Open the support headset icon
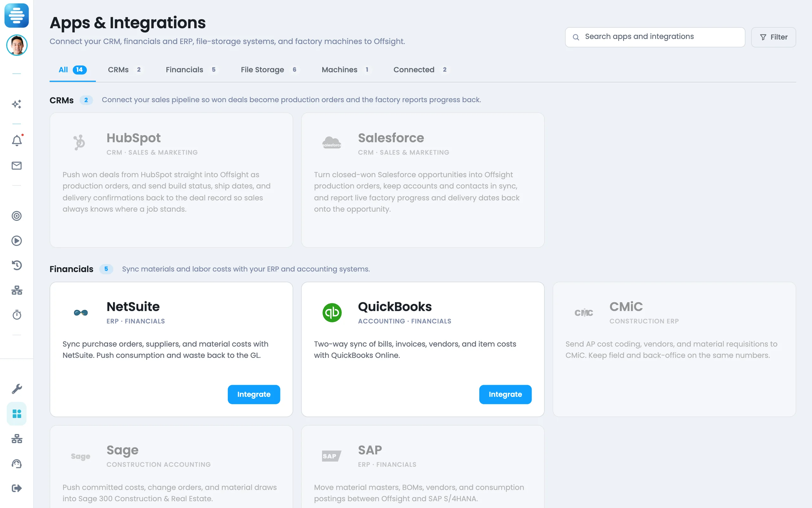 pos(16,464)
